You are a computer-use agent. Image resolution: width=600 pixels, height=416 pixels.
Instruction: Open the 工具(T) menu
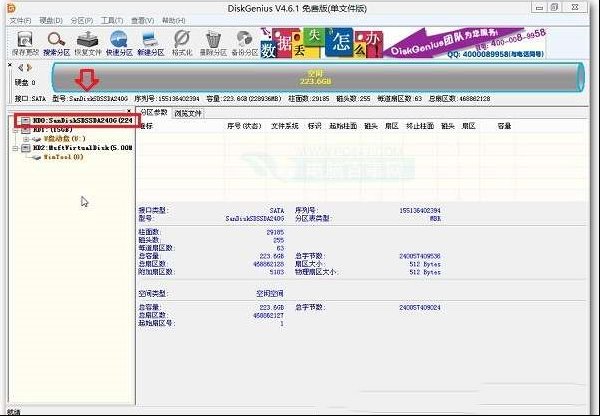(112, 20)
